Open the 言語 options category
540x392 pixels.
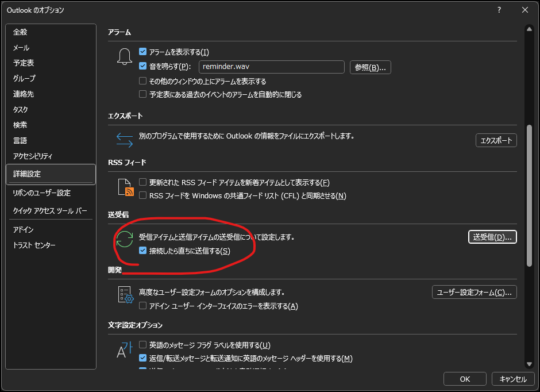pos(51,141)
